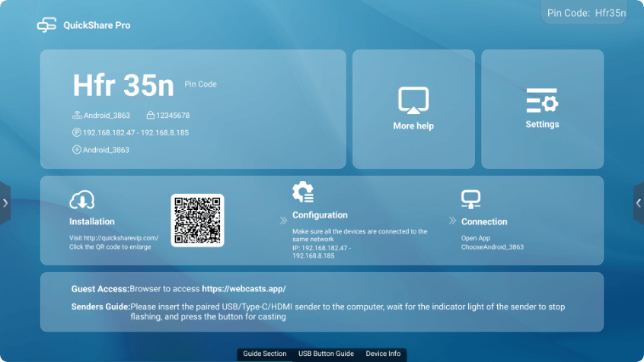Click the QuickShare Pro title text
644x362 pixels.
point(97,25)
